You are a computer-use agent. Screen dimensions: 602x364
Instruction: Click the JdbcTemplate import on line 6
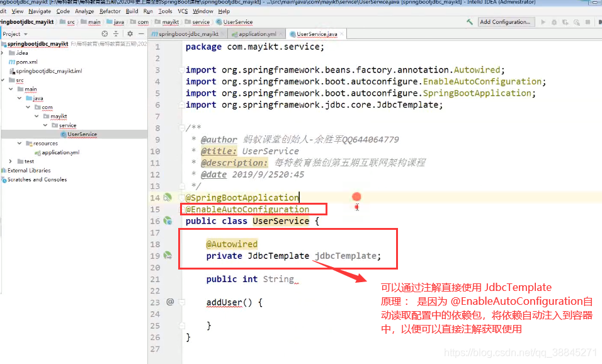[314, 105]
